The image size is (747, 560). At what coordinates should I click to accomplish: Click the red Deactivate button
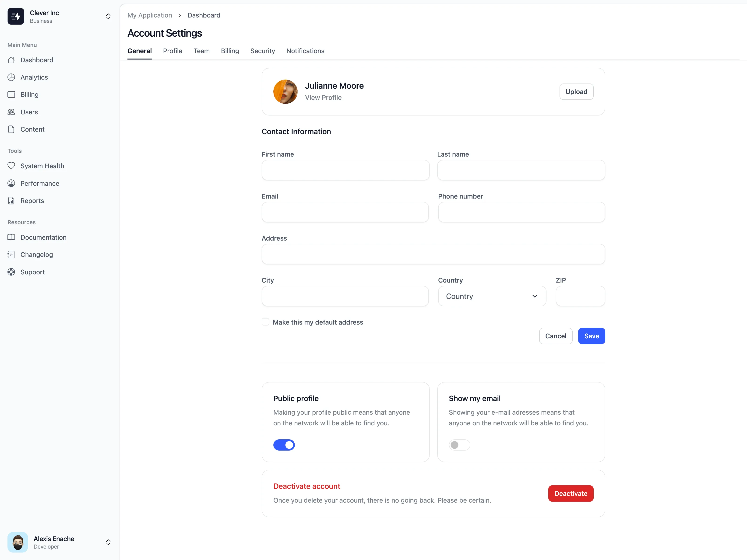click(570, 493)
